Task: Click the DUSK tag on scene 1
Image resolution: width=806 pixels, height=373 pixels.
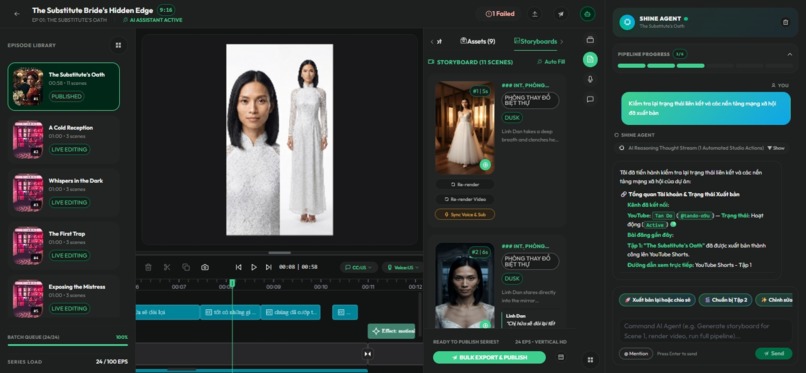Action: (x=512, y=118)
